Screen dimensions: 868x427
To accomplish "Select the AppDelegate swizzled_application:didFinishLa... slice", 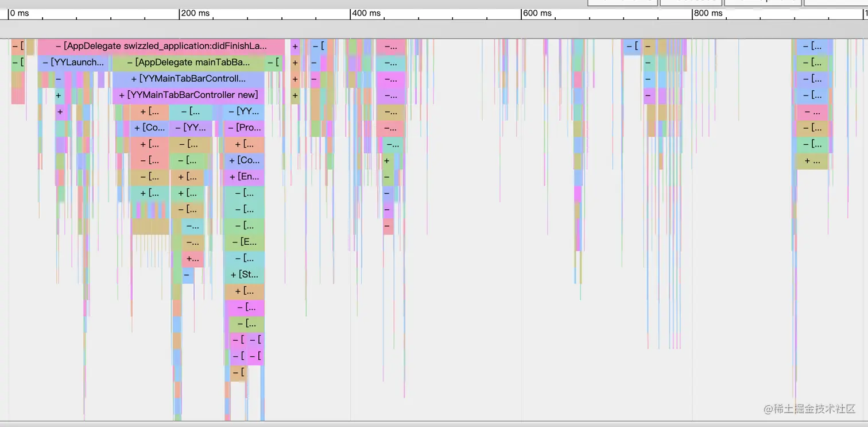I will click(161, 46).
